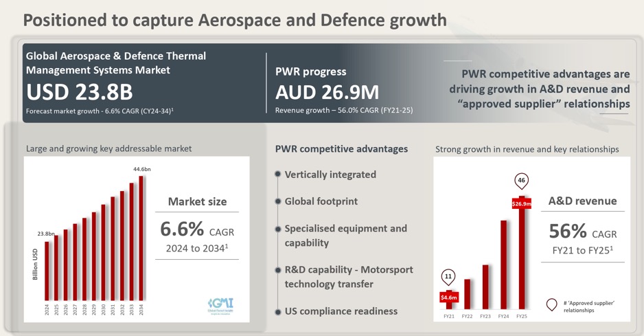Click the red $26.9m data label
This screenshot has height=336, width=644.
click(521, 204)
